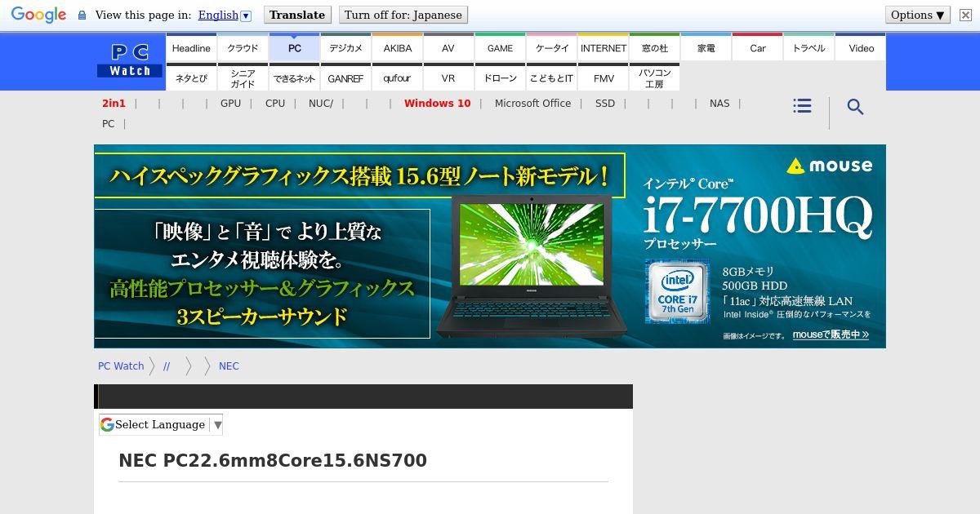Open the Car tab
The image size is (980, 514).
point(757,48)
